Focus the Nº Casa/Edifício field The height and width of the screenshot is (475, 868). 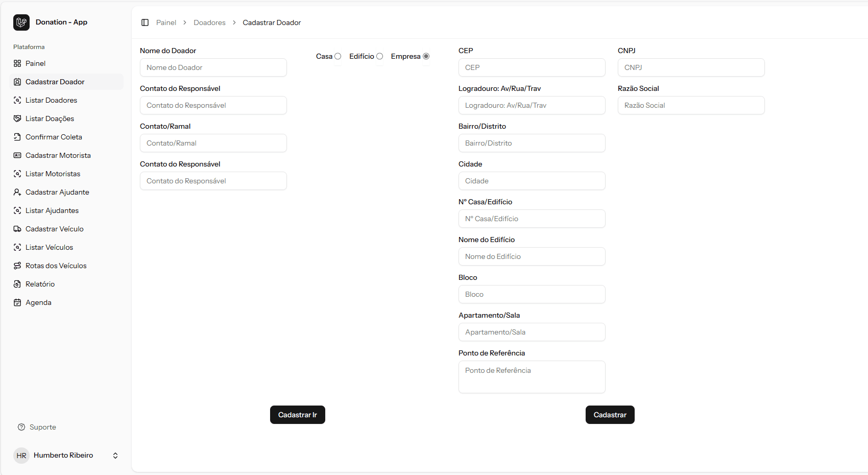(x=532, y=219)
